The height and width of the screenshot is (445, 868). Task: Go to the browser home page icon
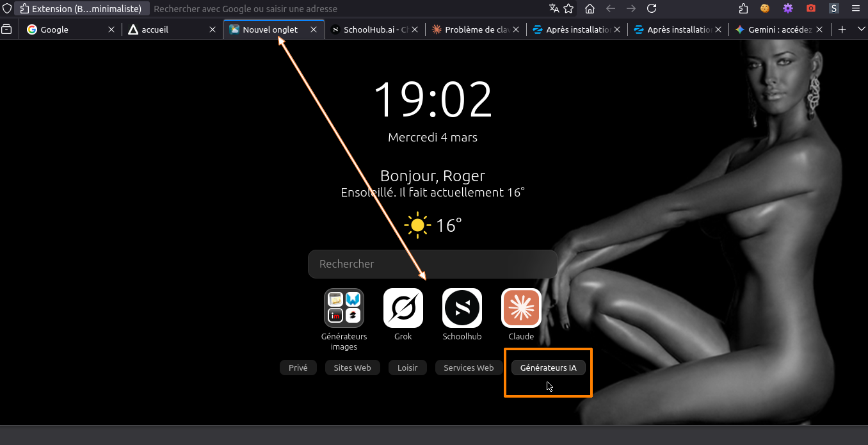tap(590, 8)
